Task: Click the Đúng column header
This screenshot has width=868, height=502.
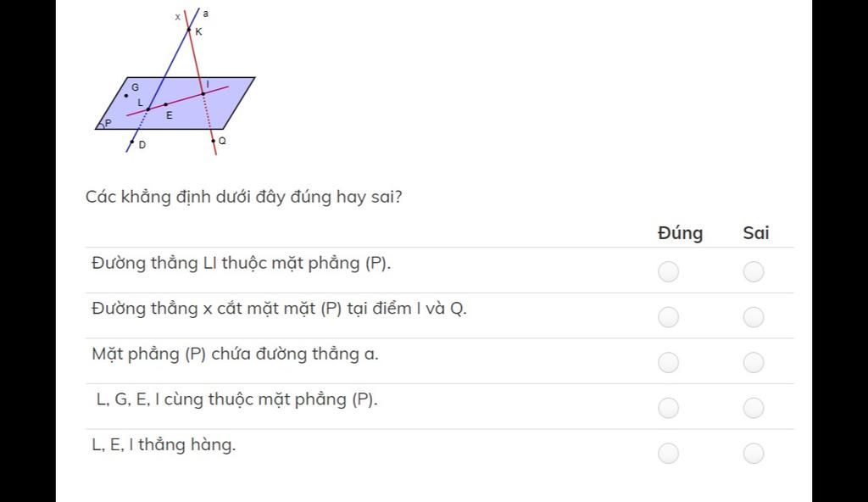Action: coord(681,232)
